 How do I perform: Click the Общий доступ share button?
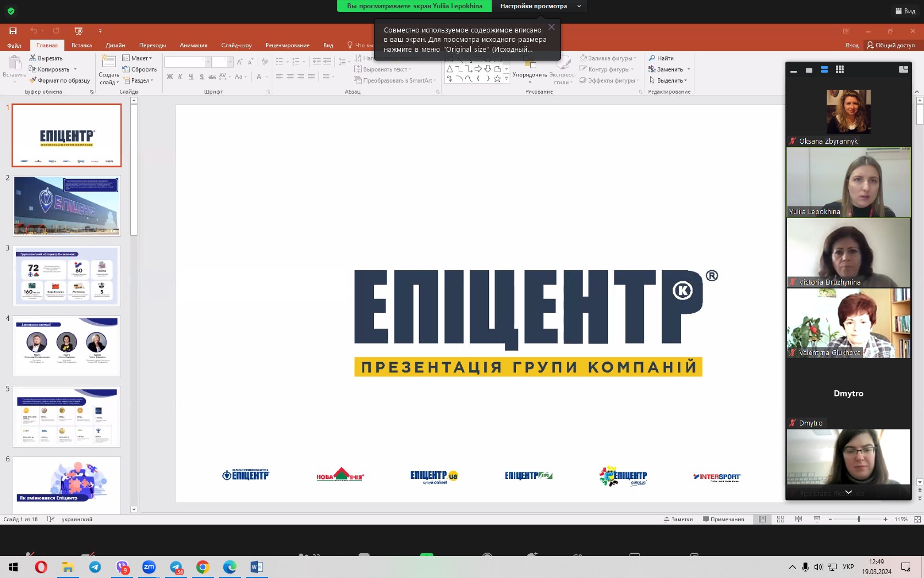(x=891, y=45)
